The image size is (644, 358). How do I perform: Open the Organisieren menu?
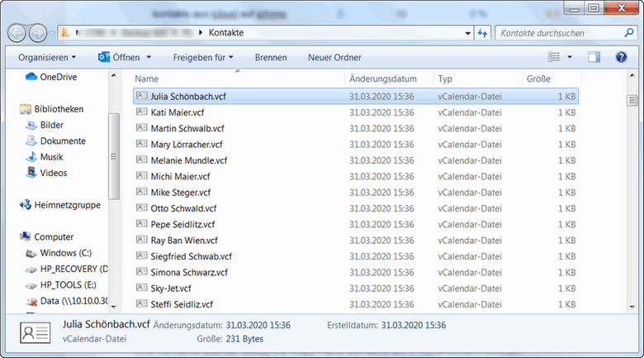(x=47, y=58)
